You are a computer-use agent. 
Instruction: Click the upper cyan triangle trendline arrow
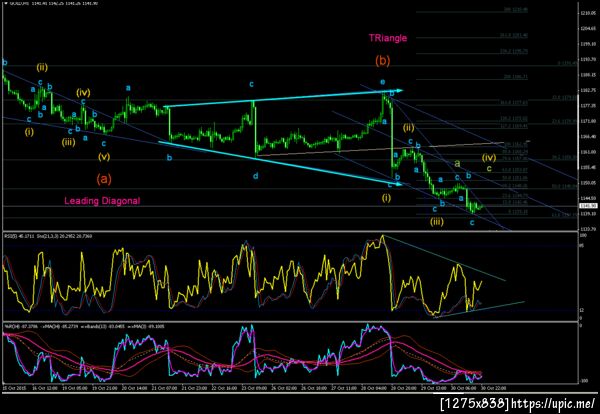[283, 99]
